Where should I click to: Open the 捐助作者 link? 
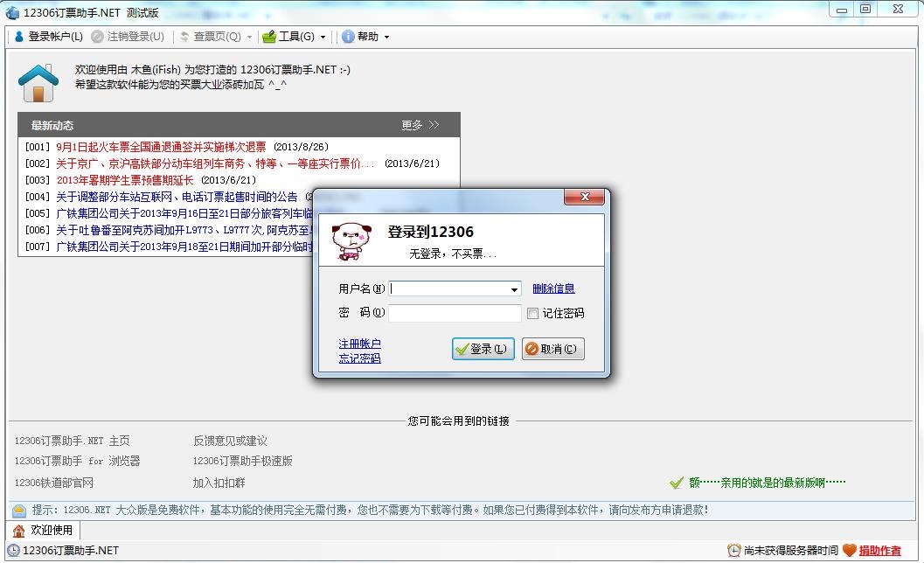click(x=879, y=551)
